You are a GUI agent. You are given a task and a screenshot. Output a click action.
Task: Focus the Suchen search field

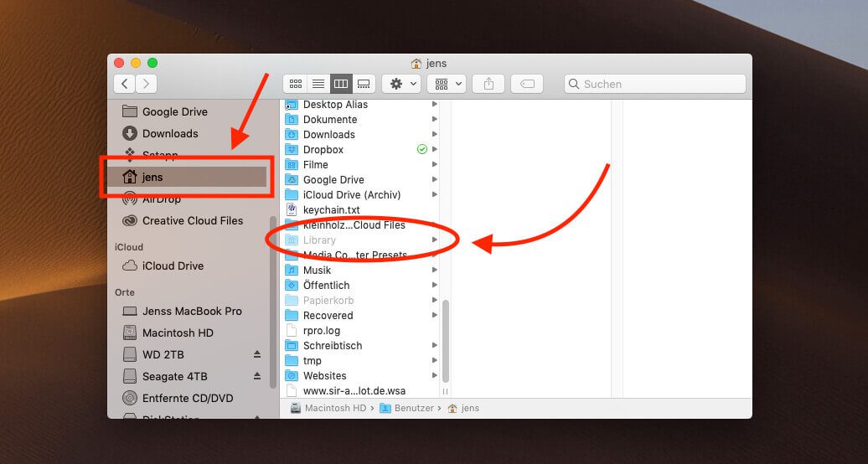655,84
